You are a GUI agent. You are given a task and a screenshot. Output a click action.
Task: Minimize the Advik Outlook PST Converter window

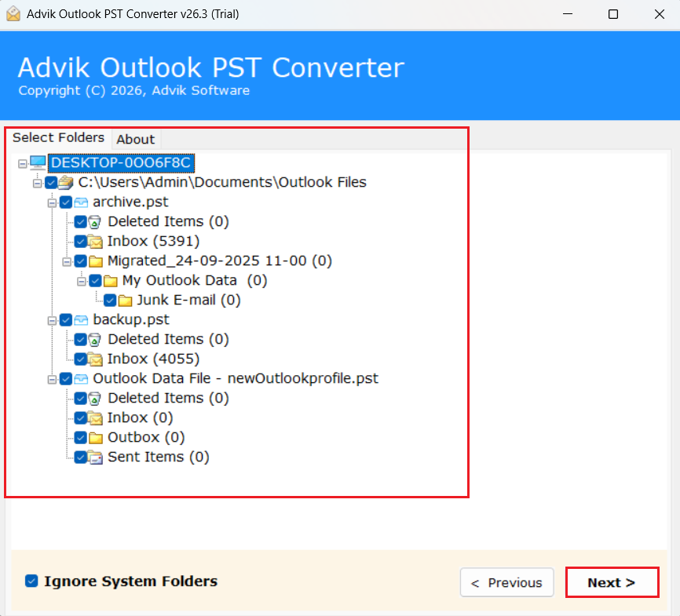click(x=568, y=14)
